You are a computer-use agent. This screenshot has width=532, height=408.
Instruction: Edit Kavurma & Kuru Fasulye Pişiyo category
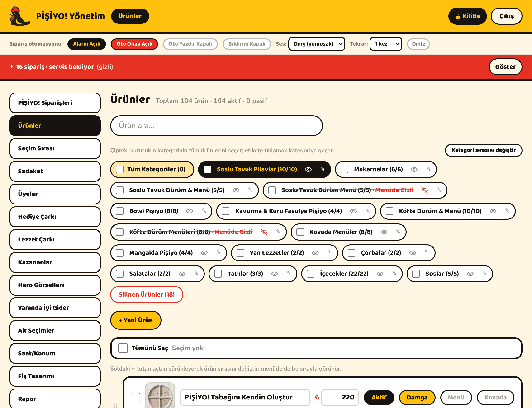click(x=368, y=211)
